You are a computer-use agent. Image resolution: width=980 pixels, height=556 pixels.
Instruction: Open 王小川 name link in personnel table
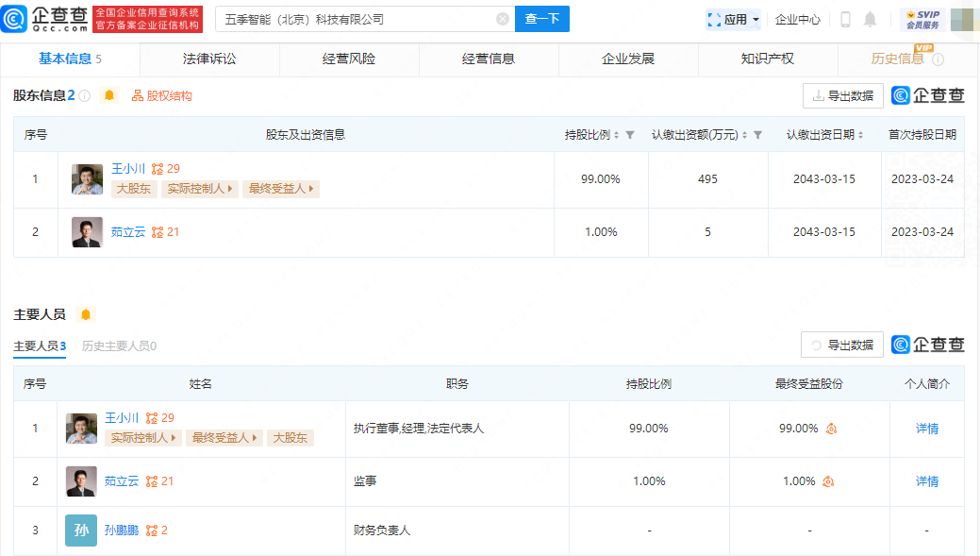tap(122, 418)
